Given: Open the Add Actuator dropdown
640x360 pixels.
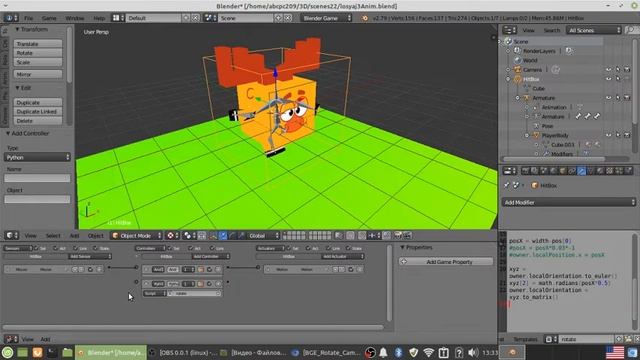Looking at the screenshot, I should 342,256.
